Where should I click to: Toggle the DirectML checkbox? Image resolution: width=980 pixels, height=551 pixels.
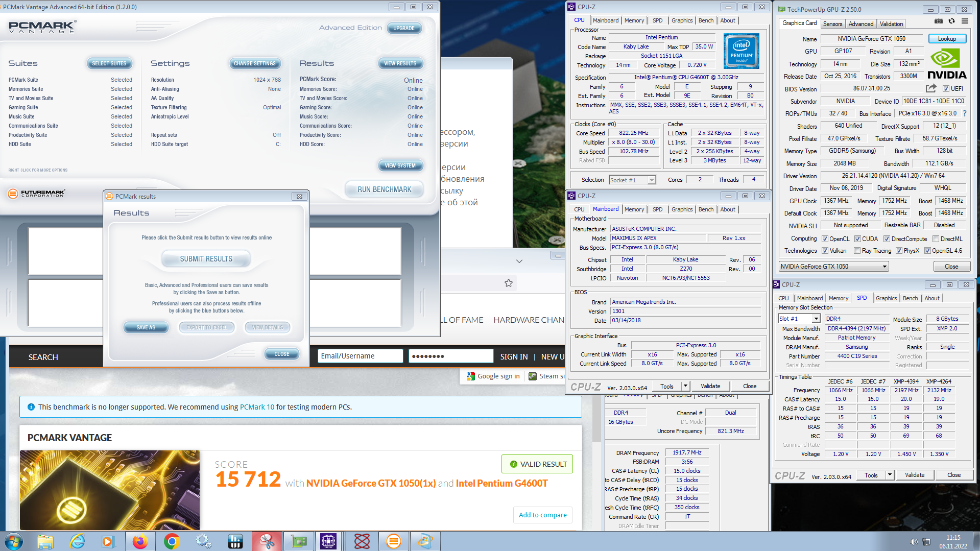[936, 239]
